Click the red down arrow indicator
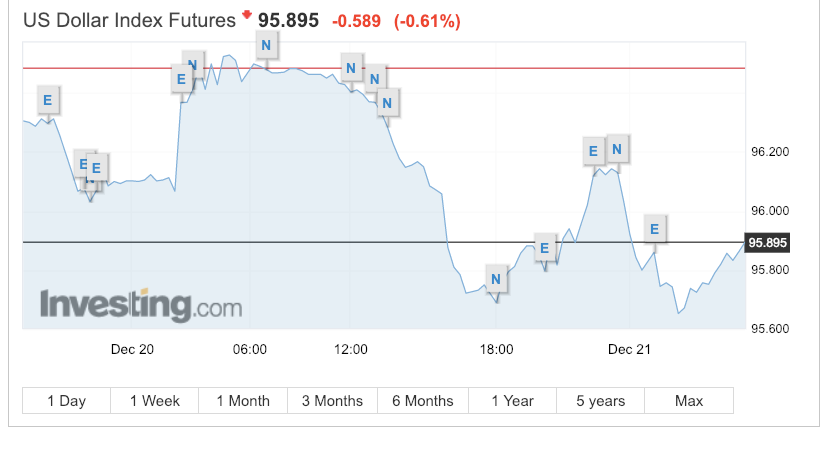Image resolution: width=837 pixels, height=454 pixels. [247, 14]
